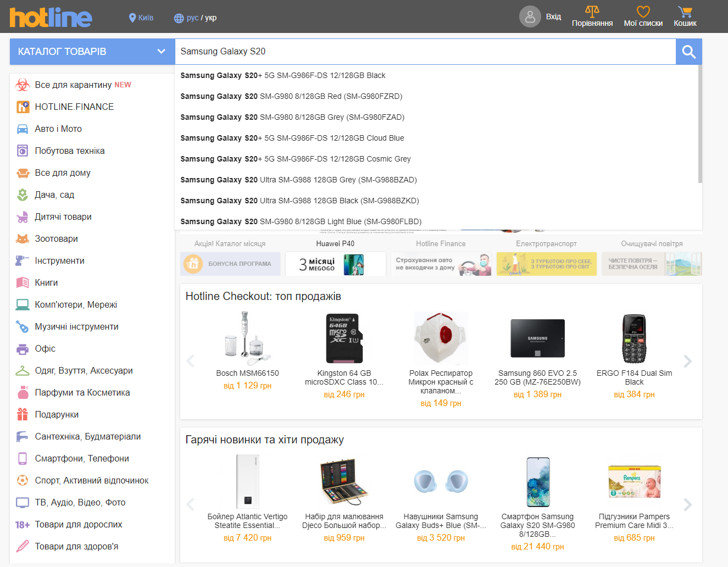Click the drill icon for Інструменти

click(23, 260)
